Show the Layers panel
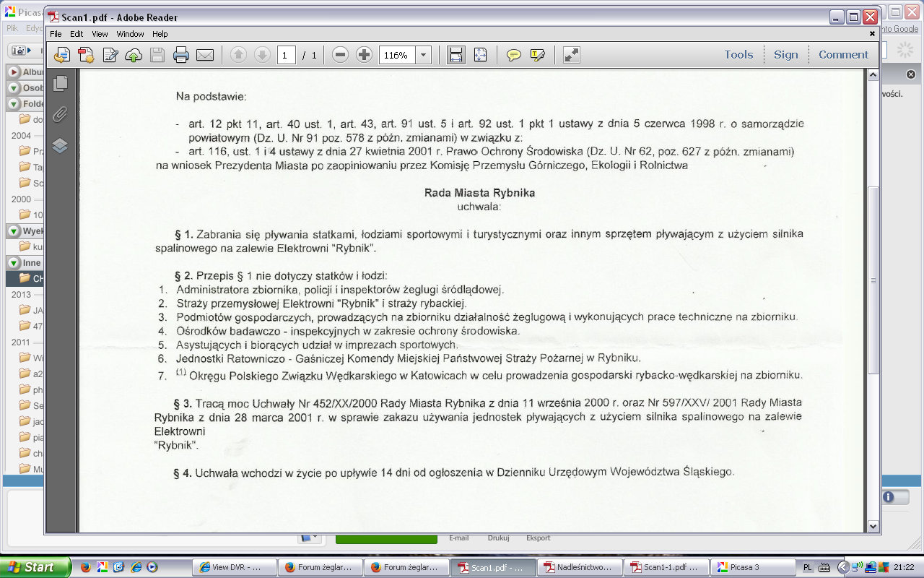Screen dimensions: 924x578 [x=61, y=145]
